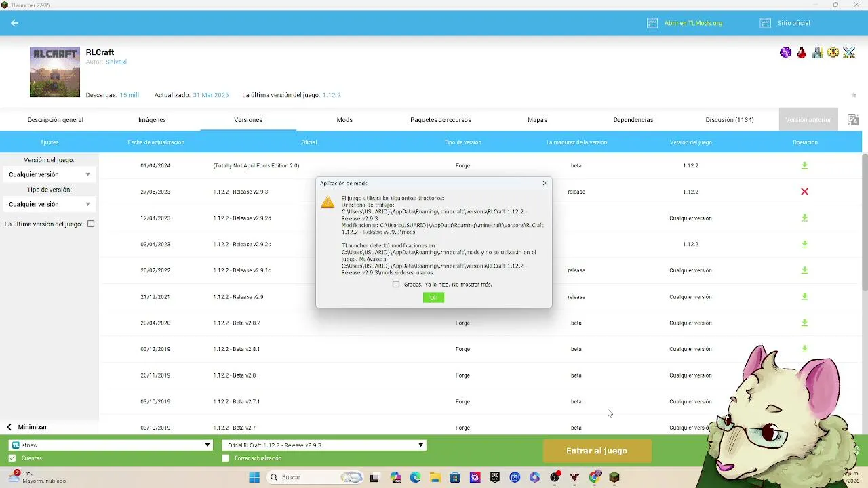Viewport: 868px width, 488px height.
Task: Click the Abrir en TLMods.org page icon
Action: pyautogui.click(x=652, y=23)
